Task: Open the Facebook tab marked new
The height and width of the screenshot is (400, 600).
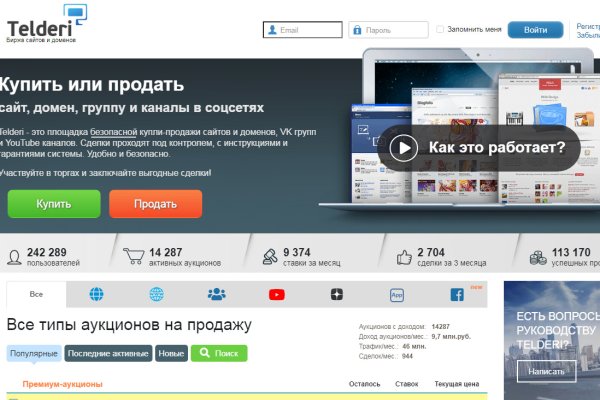Action: click(x=457, y=295)
